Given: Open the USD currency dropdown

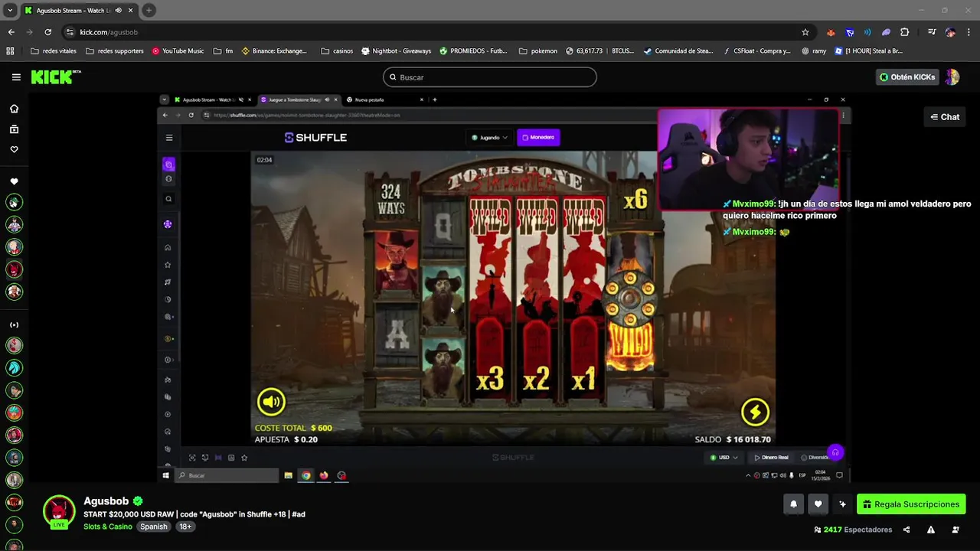Looking at the screenshot, I should coord(724,458).
